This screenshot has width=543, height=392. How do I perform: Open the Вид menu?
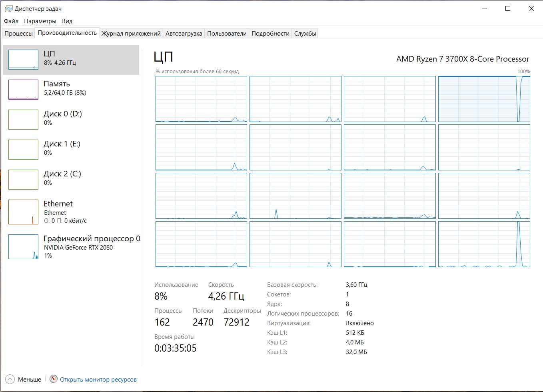pyautogui.click(x=67, y=21)
